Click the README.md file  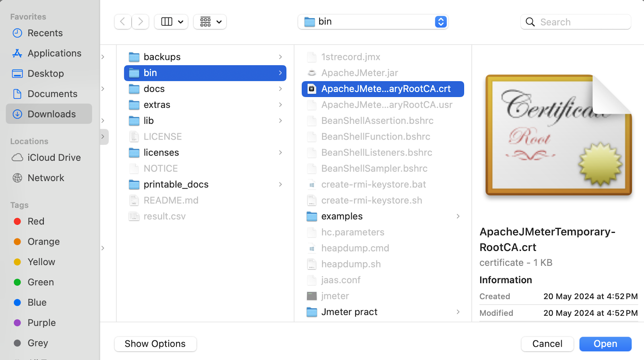coord(205,200)
